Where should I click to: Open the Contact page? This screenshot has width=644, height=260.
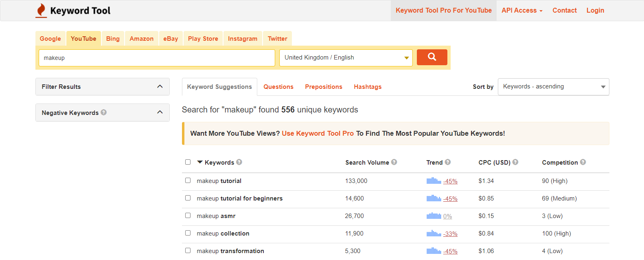point(565,10)
